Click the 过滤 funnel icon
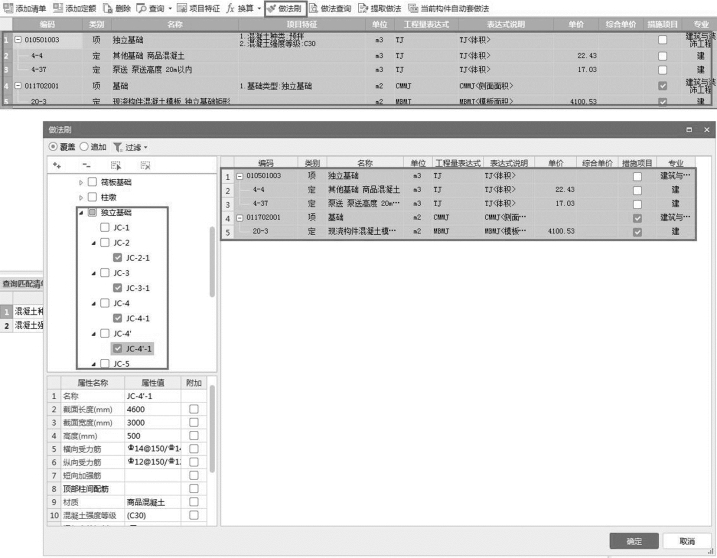717x558 pixels. coord(118,147)
